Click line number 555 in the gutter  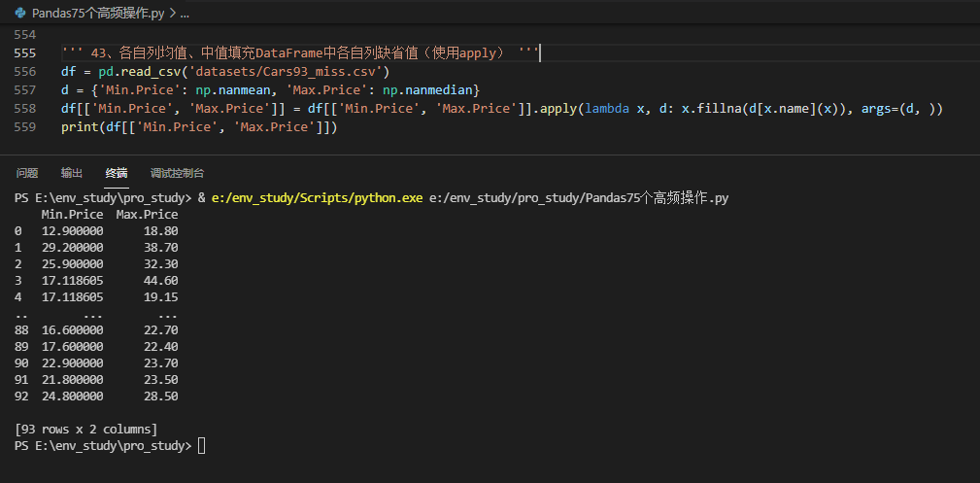click(x=25, y=53)
